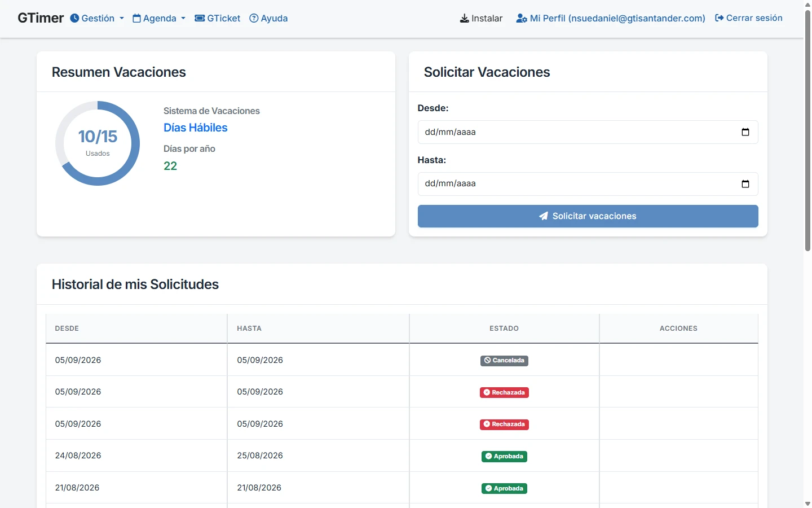The width and height of the screenshot is (812, 508).
Task: Click the page vertical scrollbar thumb
Action: 807,130
